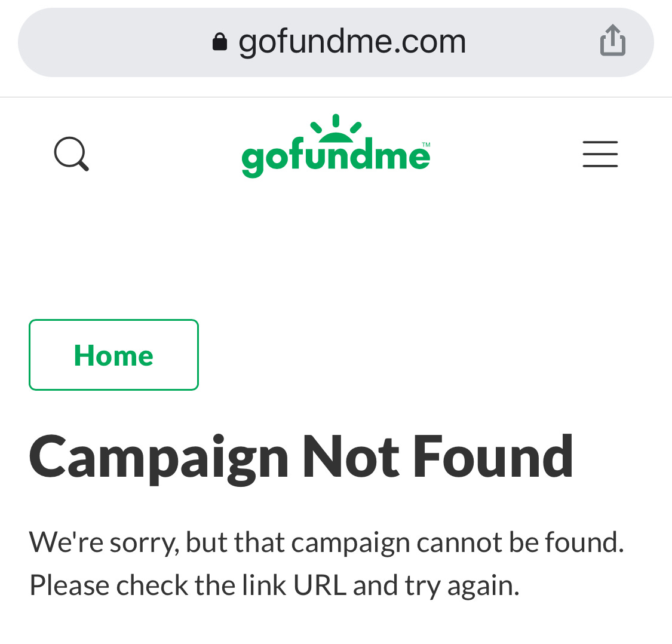Select the apology message text
Image resolution: width=672 pixels, height=644 pixels.
(326, 562)
